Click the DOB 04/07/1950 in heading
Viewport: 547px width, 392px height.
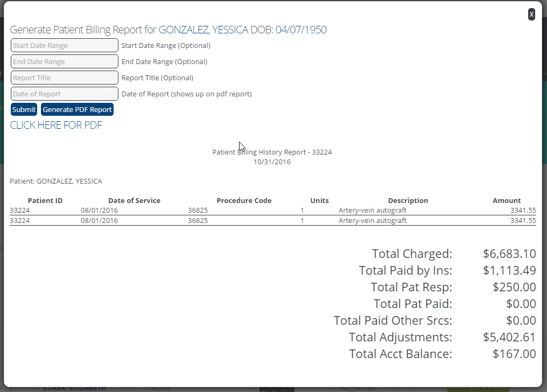(301, 30)
